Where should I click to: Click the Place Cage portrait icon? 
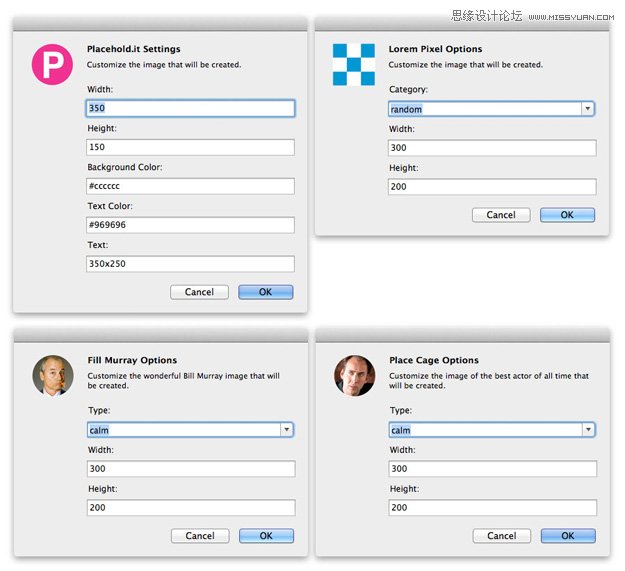click(354, 375)
